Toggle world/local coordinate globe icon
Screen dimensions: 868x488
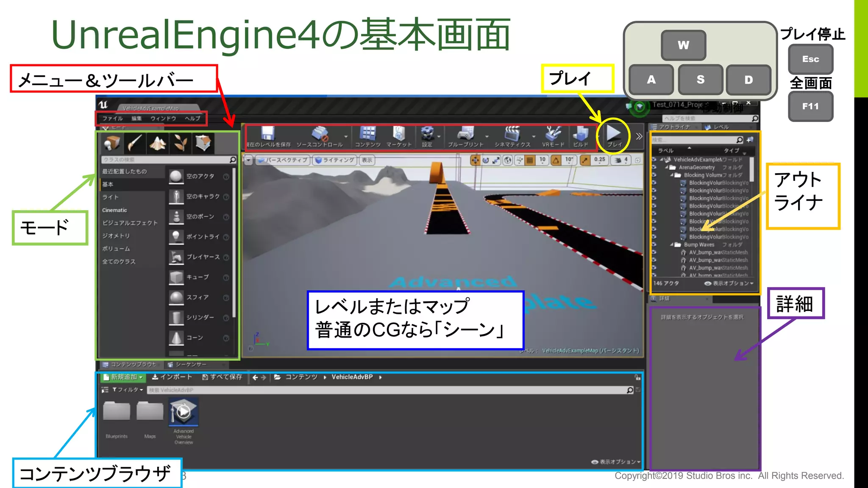click(x=508, y=160)
